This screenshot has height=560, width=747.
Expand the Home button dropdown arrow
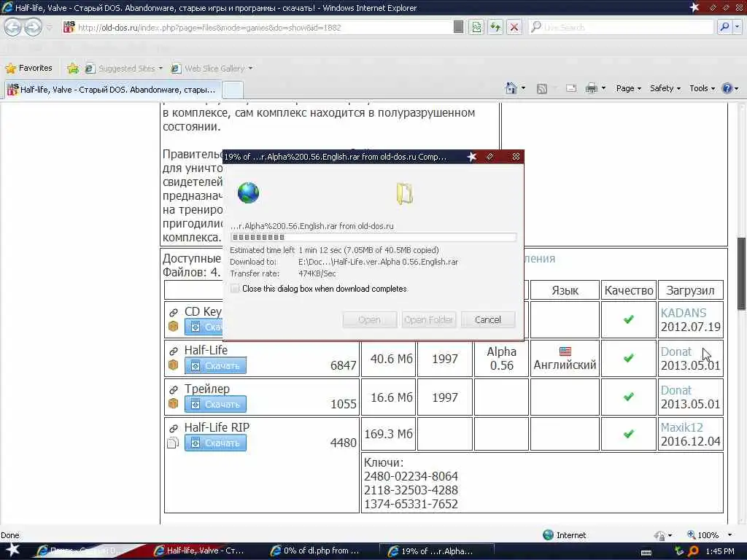[523, 88]
